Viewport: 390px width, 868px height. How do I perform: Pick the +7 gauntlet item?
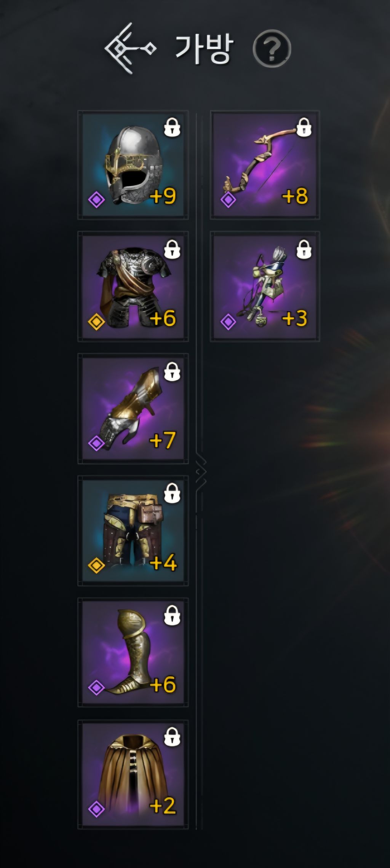point(133,409)
